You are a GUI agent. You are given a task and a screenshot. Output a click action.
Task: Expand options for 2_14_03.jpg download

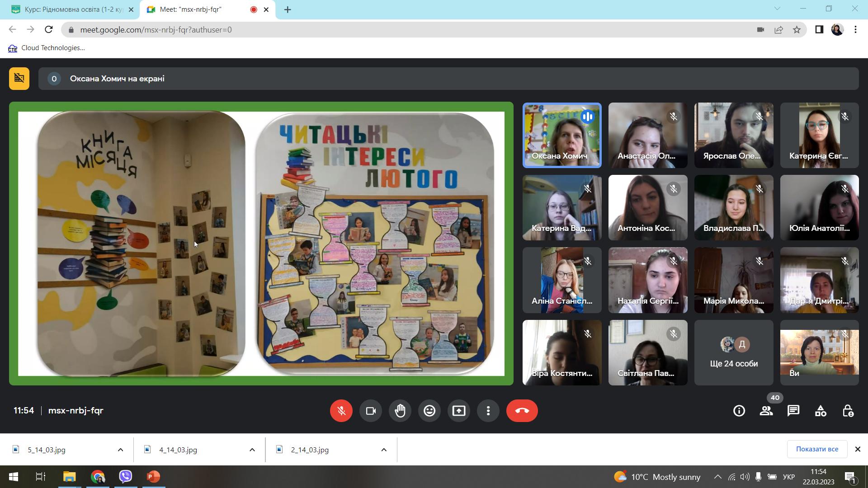(x=384, y=450)
